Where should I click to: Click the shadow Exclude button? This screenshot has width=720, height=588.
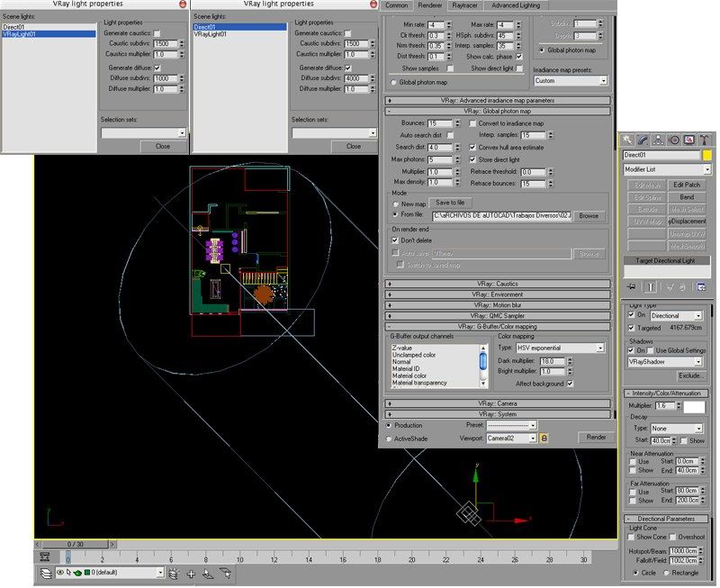[690, 375]
